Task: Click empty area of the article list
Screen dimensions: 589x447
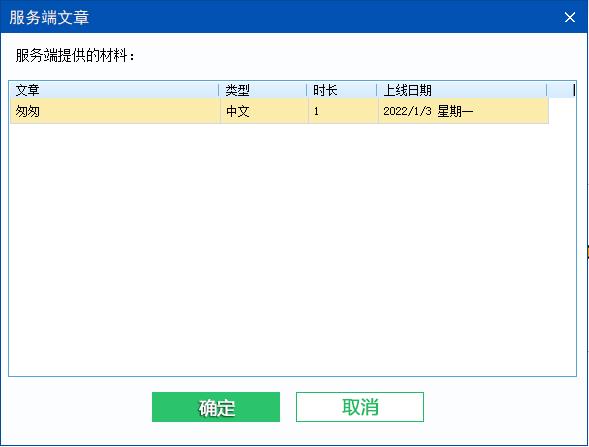Action: (x=292, y=248)
